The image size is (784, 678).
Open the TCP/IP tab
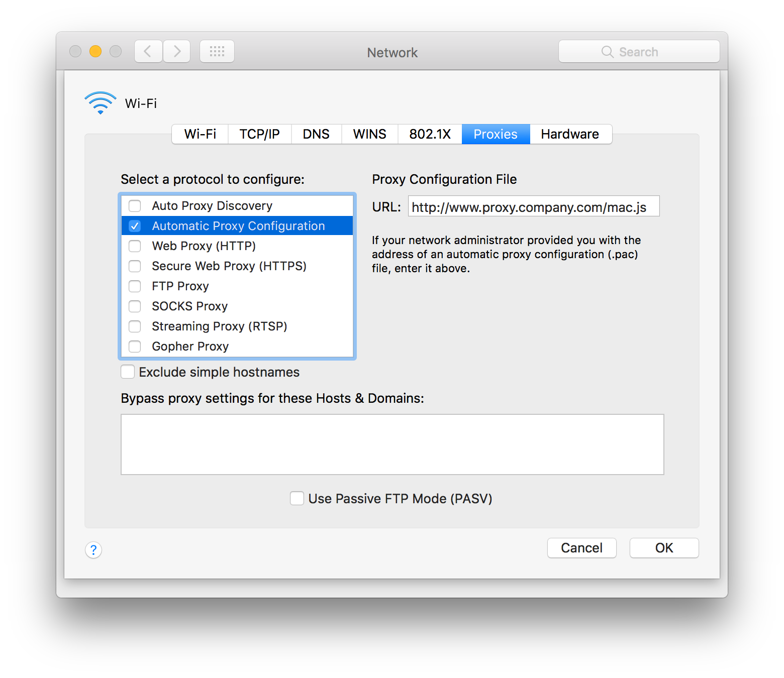click(x=260, y=134)
